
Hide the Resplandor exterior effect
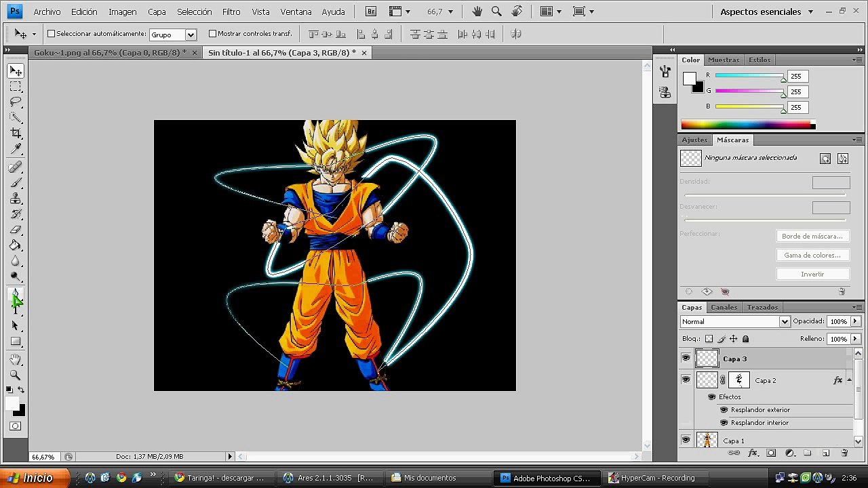pos(724,409)
